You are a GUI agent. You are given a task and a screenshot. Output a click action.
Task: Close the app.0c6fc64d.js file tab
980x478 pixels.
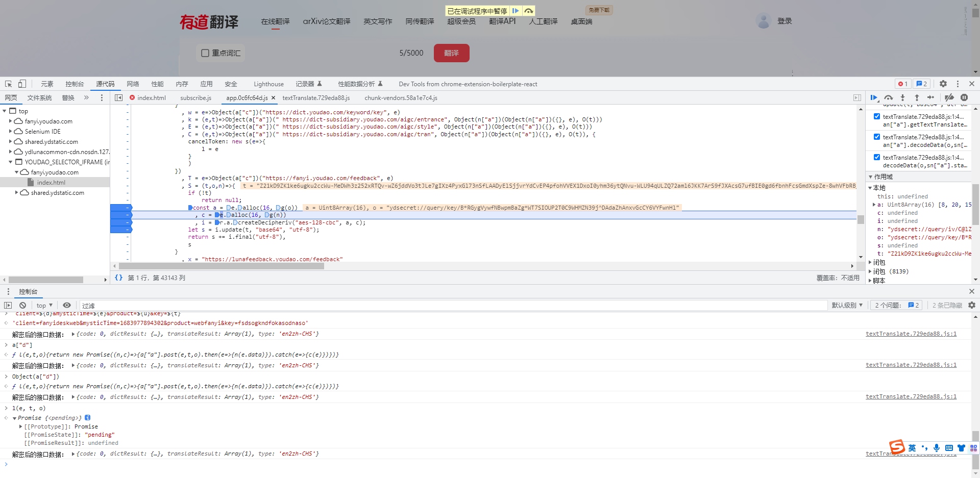coord(273,98)
